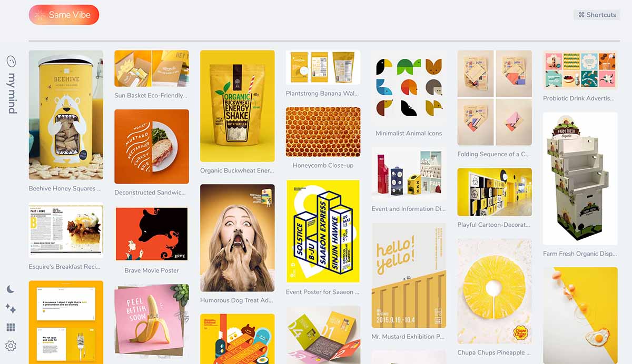Click the Farm Fresh Organic Display card
The width and height of the screenshot is (632, 364).
click(x=580, y=178)
